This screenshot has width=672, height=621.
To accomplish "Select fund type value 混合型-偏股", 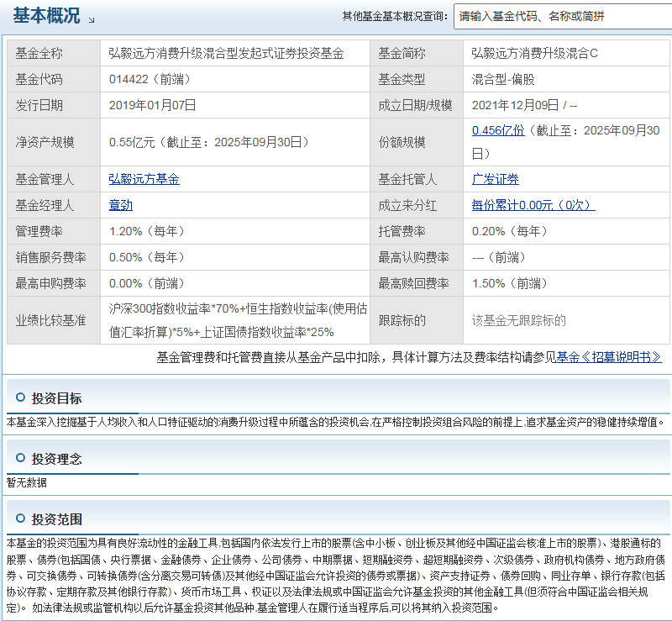I will pos(503,79).
